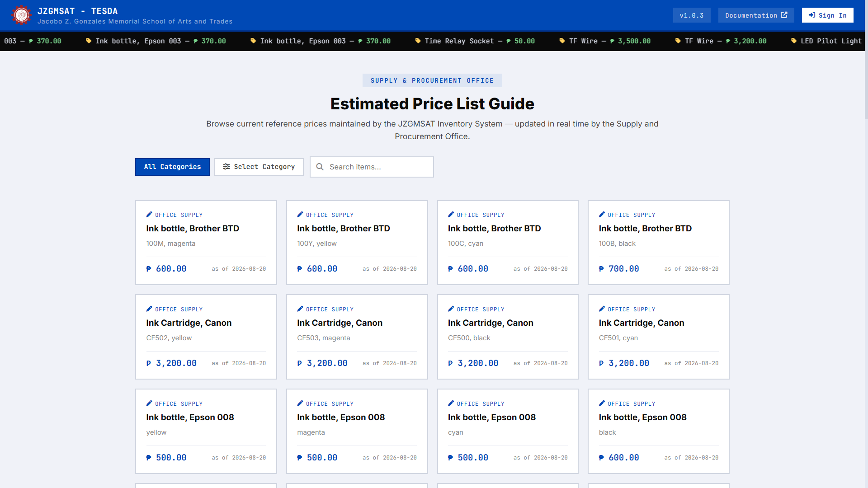This screenshot has width=868, height=488.
Task: Show All Categories
Action: (172, 167)
